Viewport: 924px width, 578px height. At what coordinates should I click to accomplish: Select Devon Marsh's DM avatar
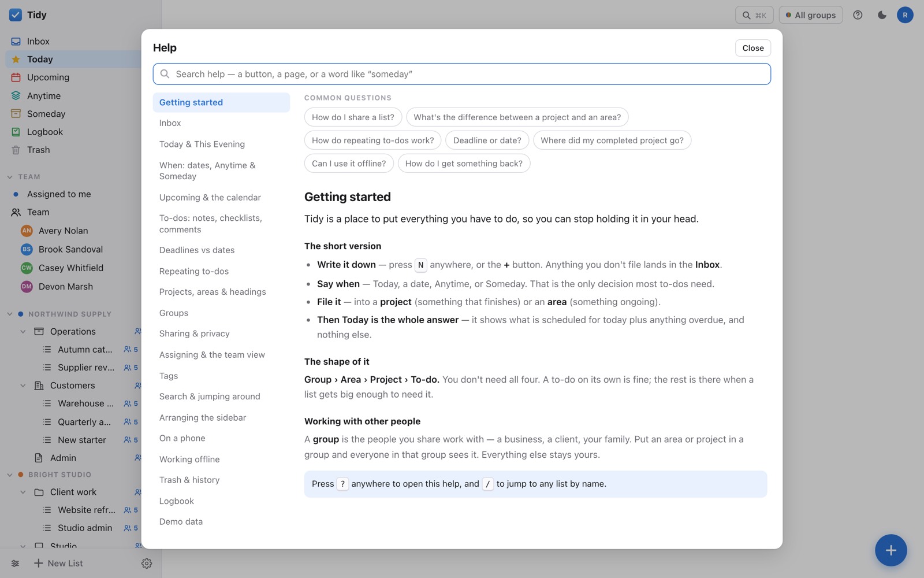coord(27,286)
